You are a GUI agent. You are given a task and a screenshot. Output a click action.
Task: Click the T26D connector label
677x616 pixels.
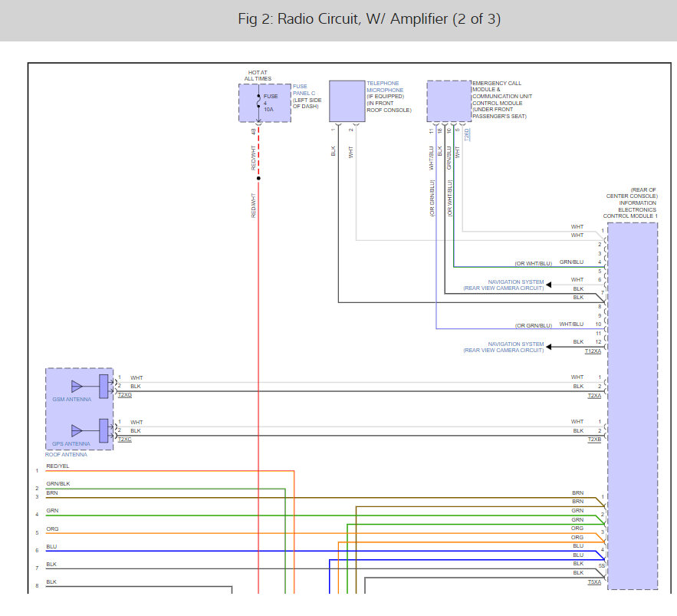tap(467, 135)
